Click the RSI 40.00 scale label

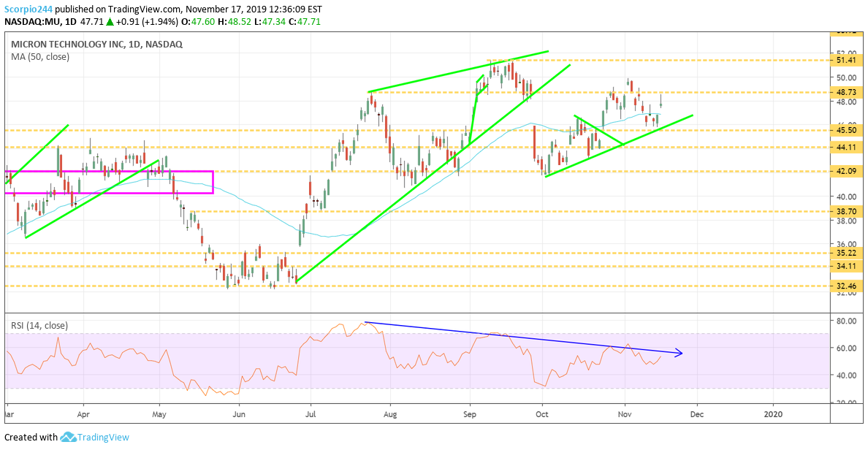[846, 375]
